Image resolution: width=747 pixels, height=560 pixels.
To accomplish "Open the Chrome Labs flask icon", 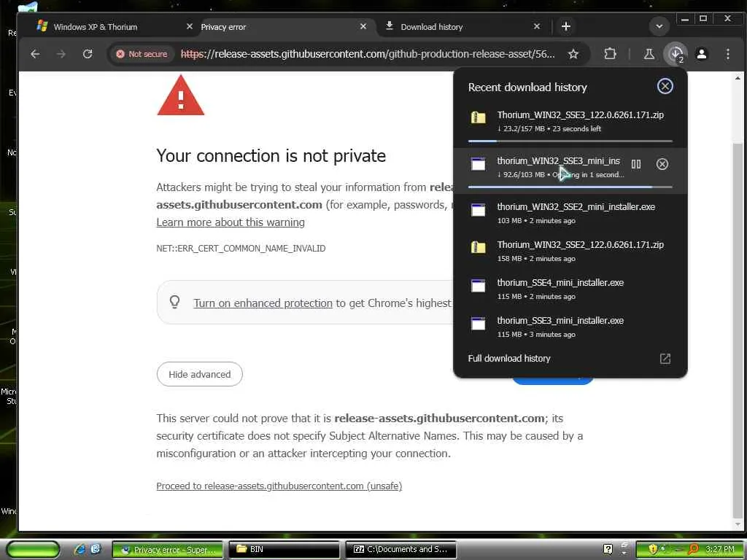I will (x=649, y=54).
